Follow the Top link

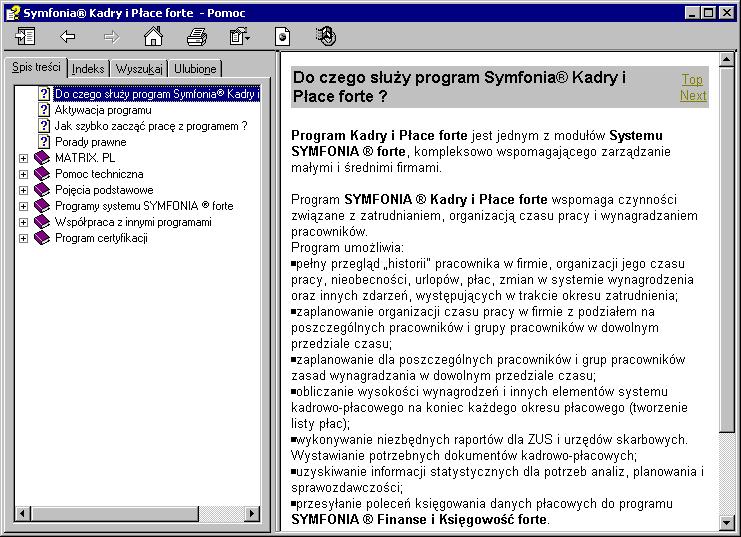tap(692, 79)
